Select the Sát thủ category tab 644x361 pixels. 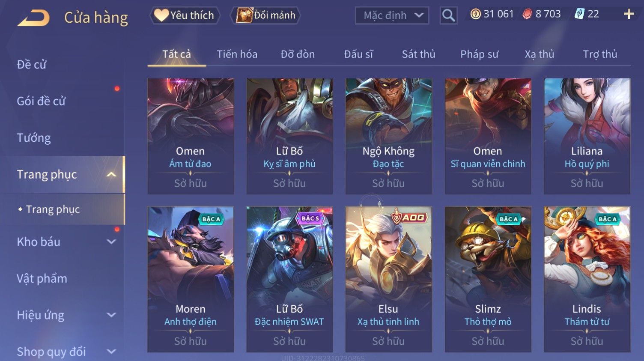tap(418, 54)
